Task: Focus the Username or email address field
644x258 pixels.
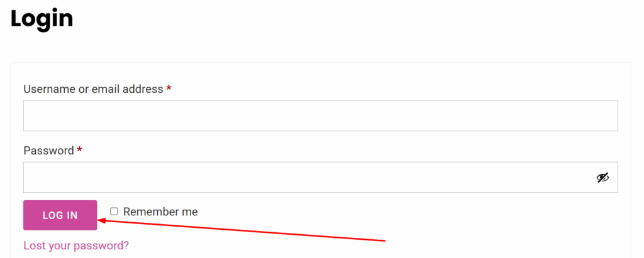Action: (x=320, y=116)
